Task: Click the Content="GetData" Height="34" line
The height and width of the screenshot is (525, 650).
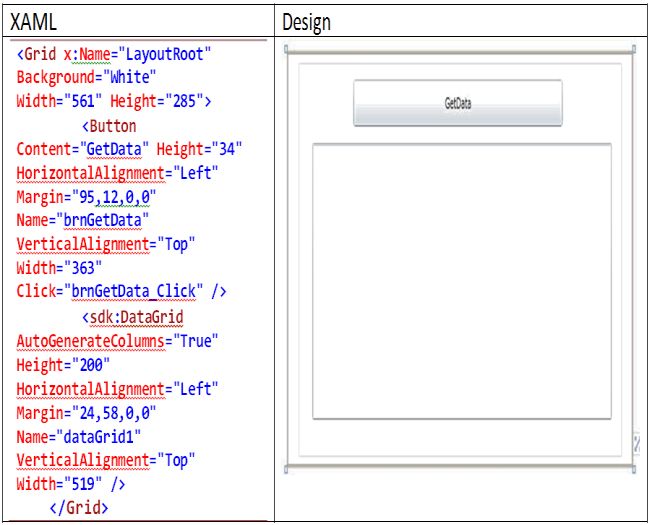Action: click(130, 149)
